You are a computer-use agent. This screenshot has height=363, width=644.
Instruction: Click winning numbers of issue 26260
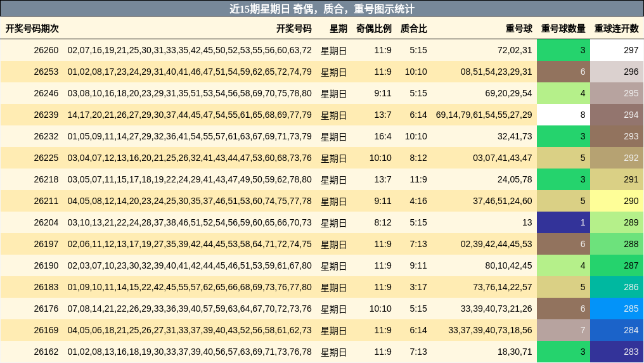click(x=190, y=50)
